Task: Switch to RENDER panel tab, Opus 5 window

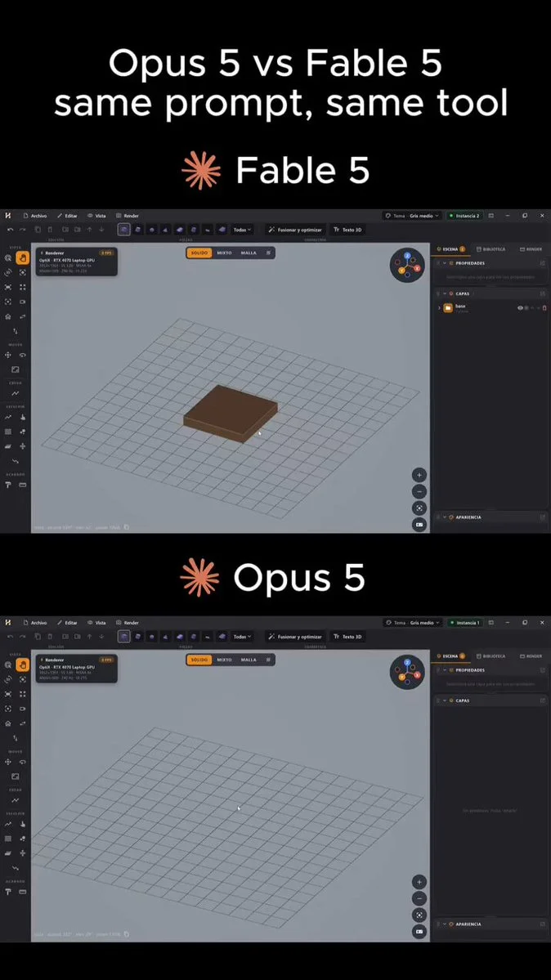Action: (x=531, y=656)
